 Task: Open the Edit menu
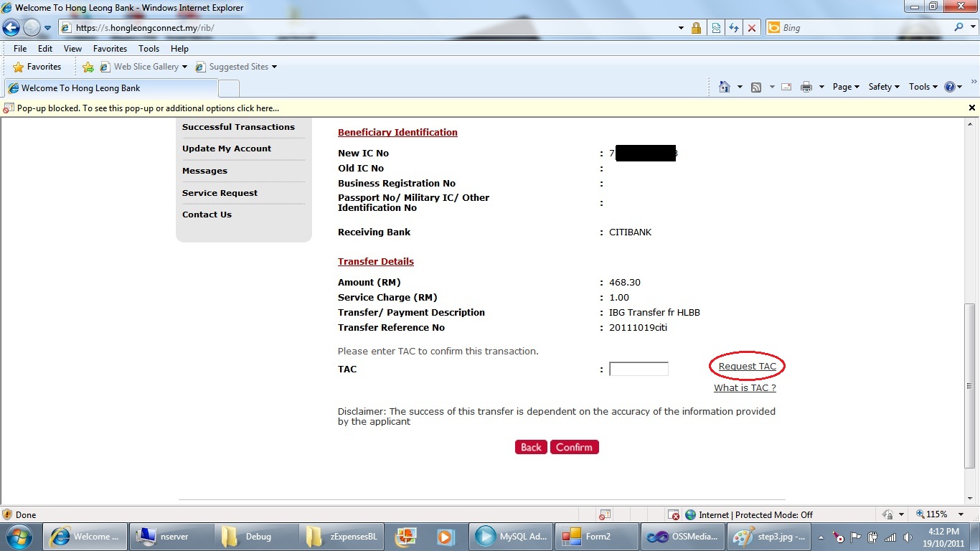click(45, 49)
